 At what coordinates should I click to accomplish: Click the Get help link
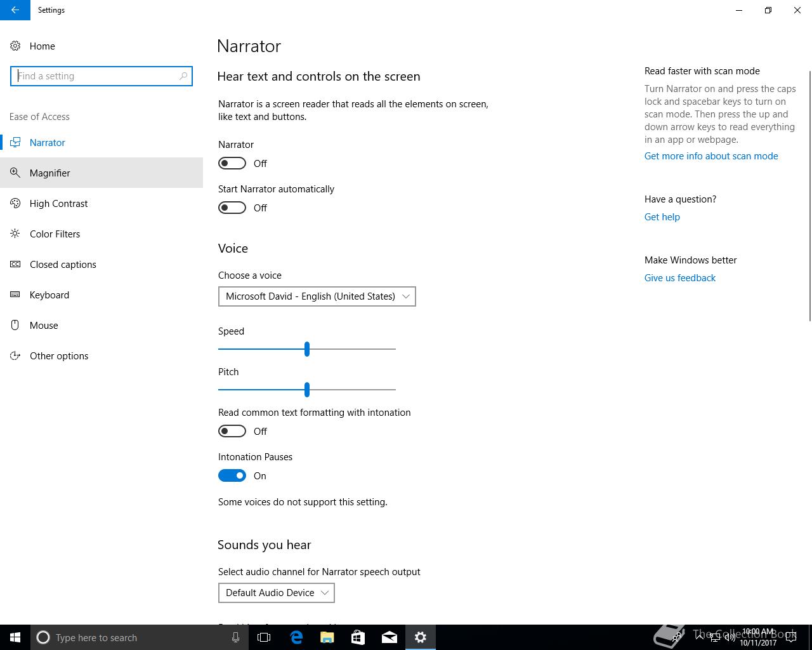[662, 217]
